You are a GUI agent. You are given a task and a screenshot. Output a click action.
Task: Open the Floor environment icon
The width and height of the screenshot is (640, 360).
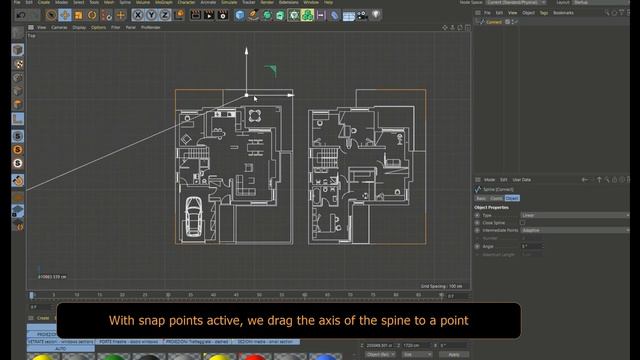pyautogui.click(x=349, y=16)
